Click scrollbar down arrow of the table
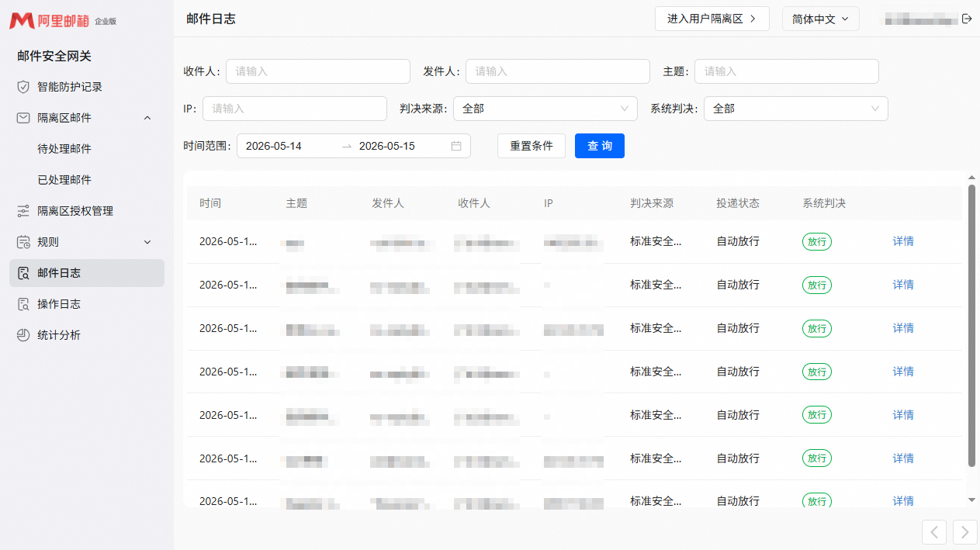The image size is (980, 550). (971, 500)
